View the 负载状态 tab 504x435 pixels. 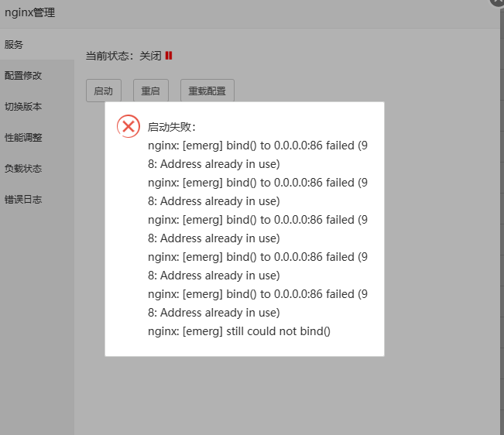pos(37,168)
